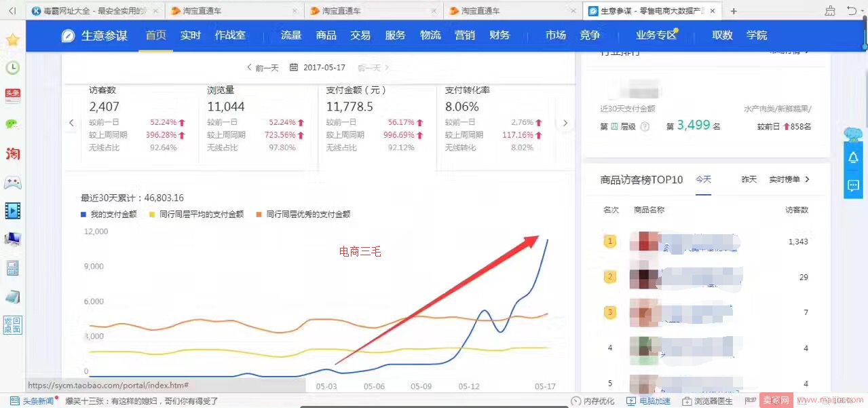
Task: Select the 支付转化率 metric card
Action: [x=496, y=123]
